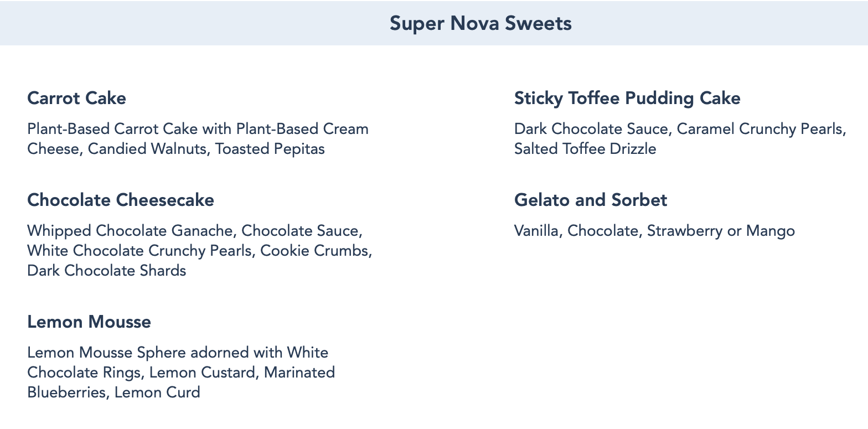Click the Lemon Custard ingredient

[x=202, y=373]
